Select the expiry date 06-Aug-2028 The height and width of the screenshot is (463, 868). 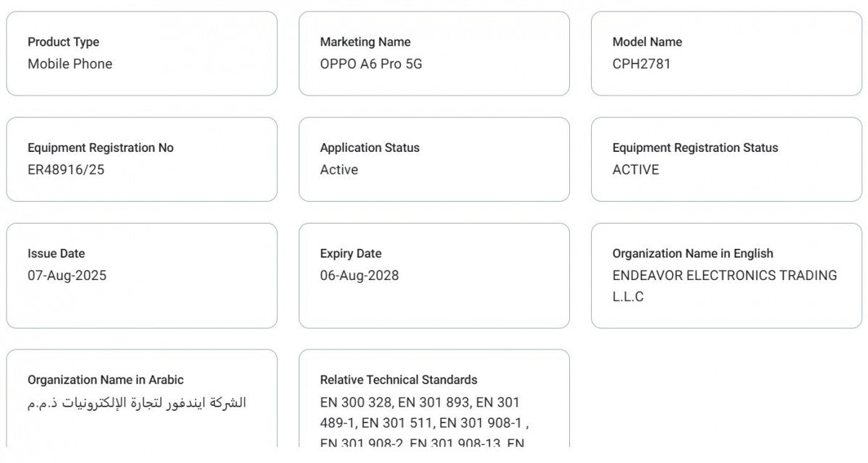(x=359, y=275)
